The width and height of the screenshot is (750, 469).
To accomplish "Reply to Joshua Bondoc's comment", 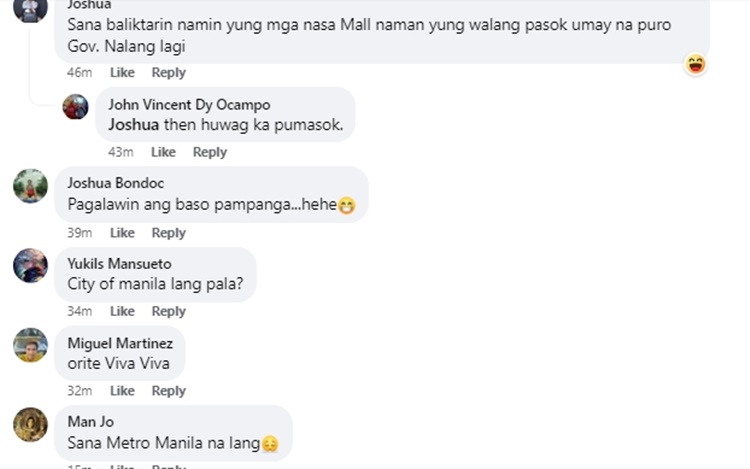I will click(x=168, y=233).
